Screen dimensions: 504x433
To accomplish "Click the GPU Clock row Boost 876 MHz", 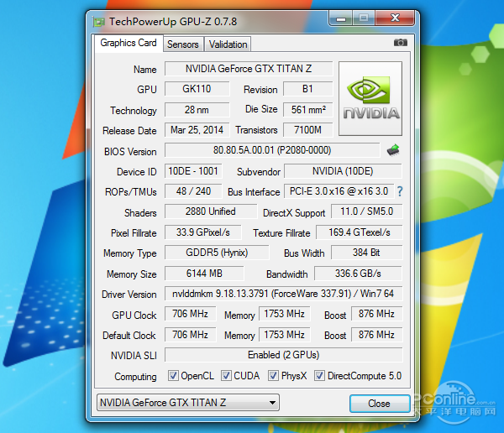I will pos(376,314).
